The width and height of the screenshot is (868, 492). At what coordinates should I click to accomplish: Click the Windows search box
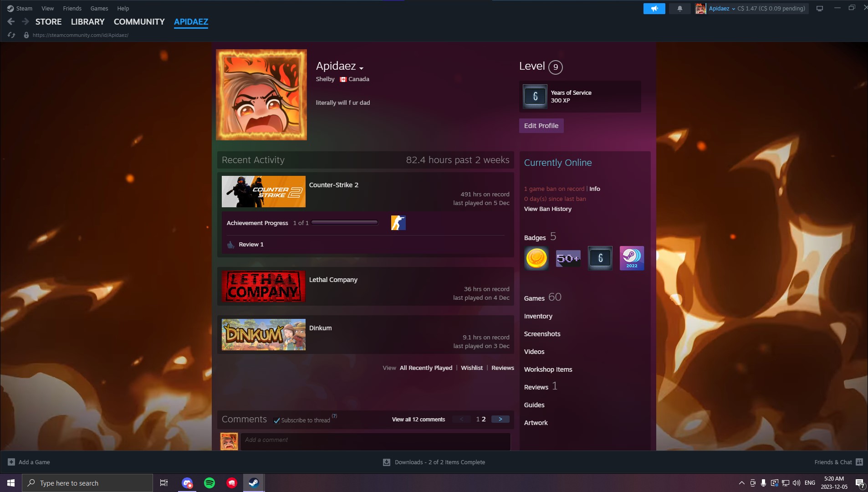point(87,483)
